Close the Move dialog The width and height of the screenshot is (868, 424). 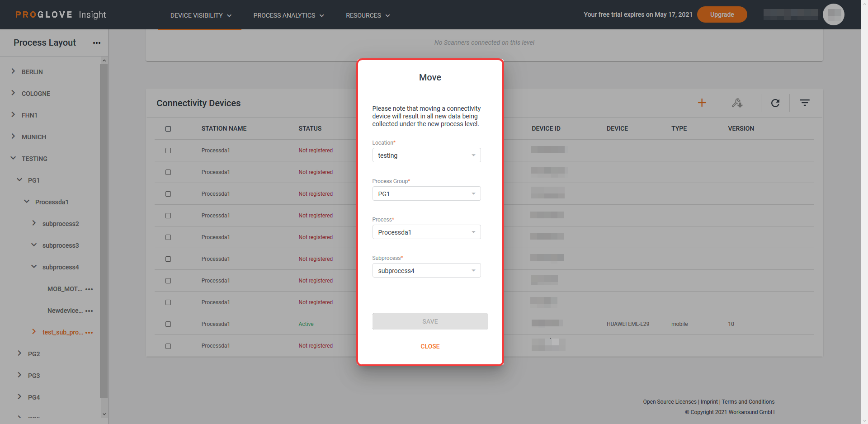[x=430, y=346]
